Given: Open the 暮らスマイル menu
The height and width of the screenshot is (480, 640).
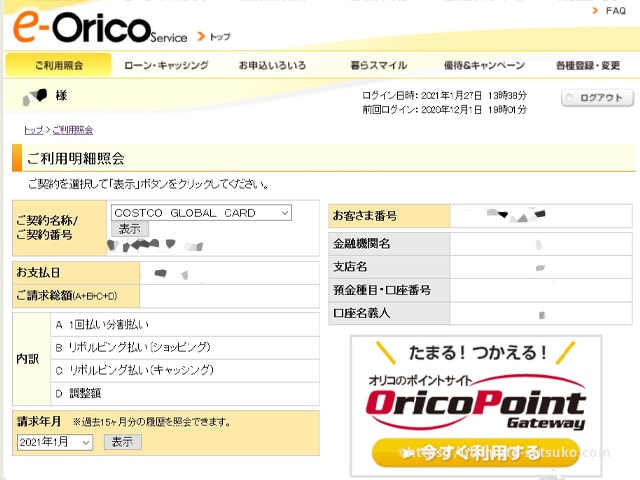Looking at the screenshot, I should 379,65.
